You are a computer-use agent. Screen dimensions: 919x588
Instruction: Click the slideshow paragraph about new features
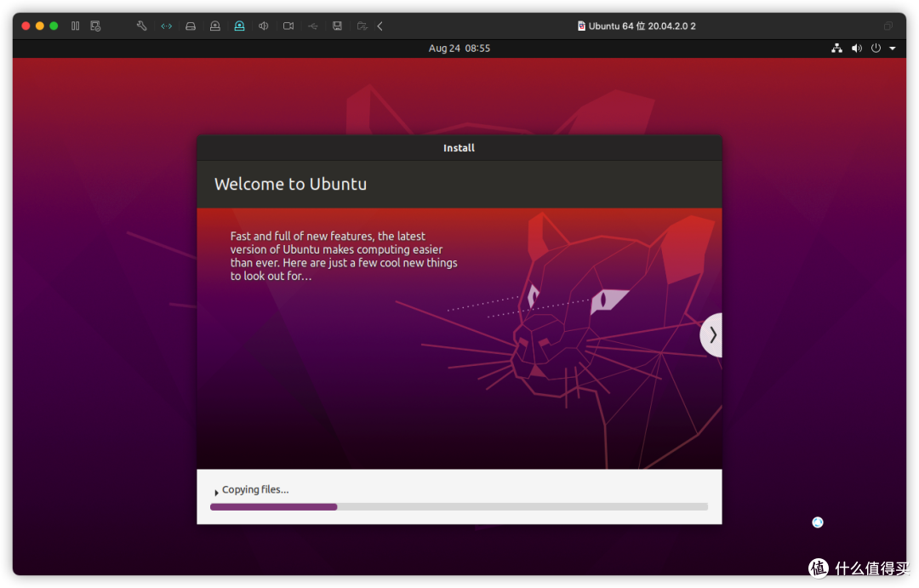pos(344,256)
